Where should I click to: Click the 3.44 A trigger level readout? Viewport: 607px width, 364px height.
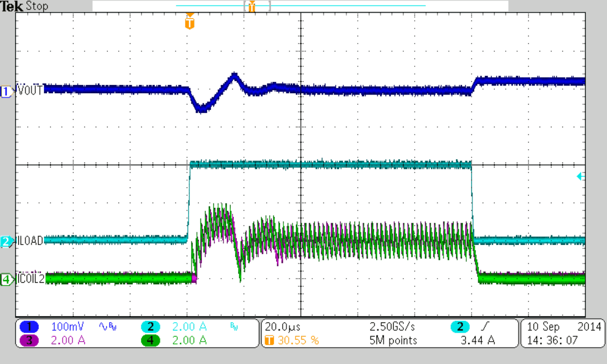(477, 340)
